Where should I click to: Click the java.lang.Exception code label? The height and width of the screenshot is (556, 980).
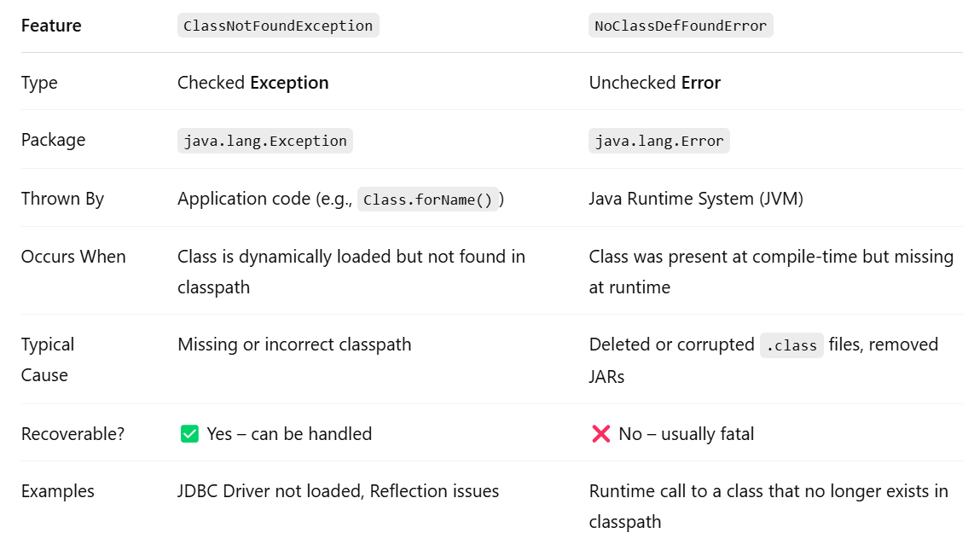pyautogui.click(x=264, y=141)
